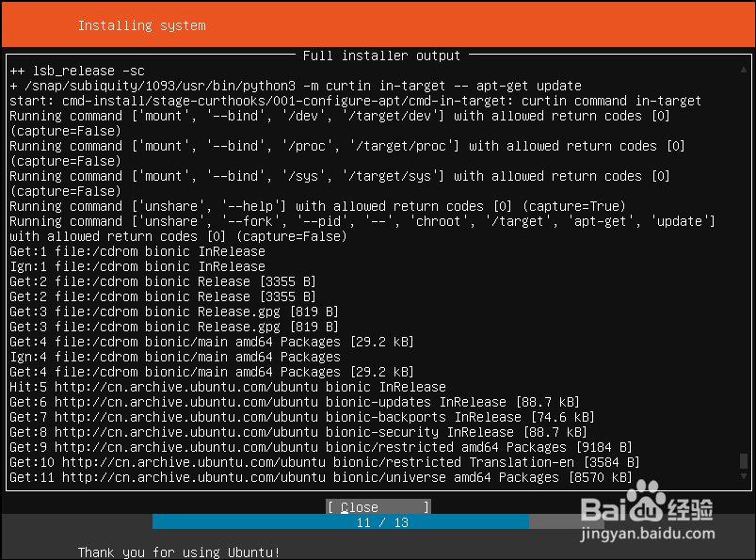Click the Installing system header title

pos(141,25)
